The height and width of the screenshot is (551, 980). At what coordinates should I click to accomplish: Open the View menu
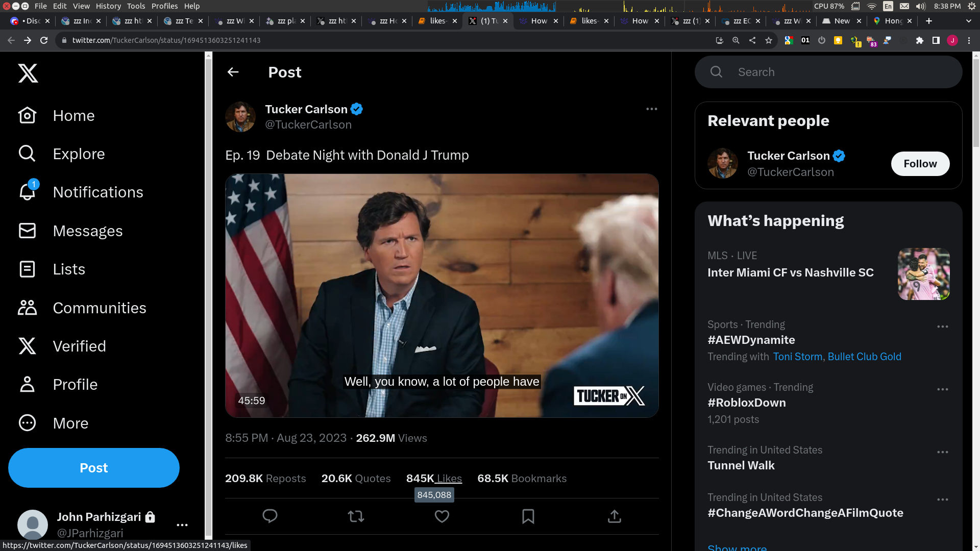point(81,6)
